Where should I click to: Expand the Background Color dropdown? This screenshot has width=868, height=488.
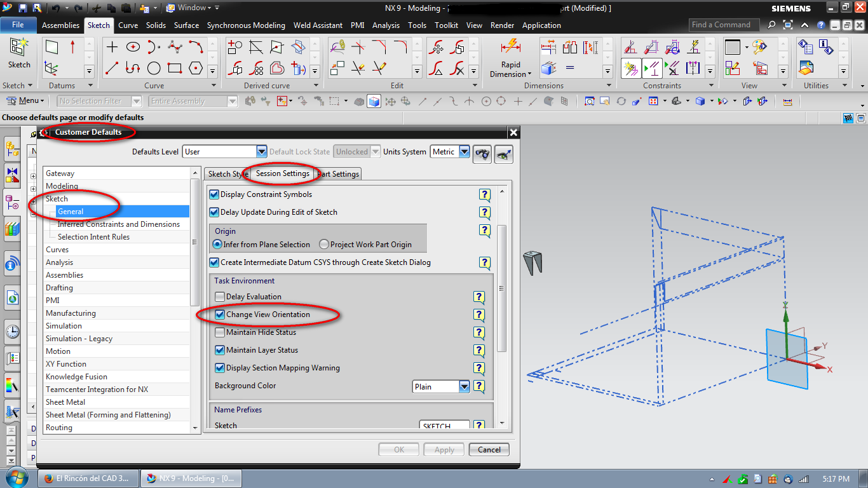464,386
